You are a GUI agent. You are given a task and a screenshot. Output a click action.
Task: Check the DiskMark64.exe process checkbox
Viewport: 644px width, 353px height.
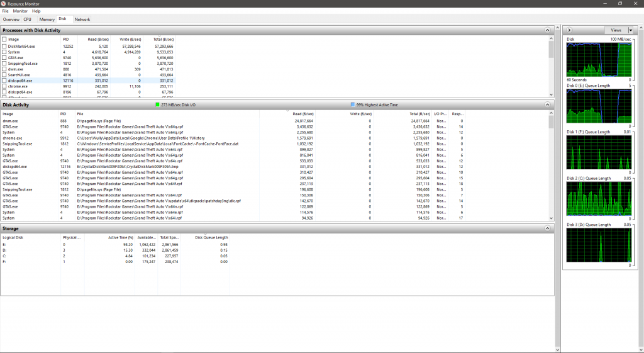coord(4,46)
